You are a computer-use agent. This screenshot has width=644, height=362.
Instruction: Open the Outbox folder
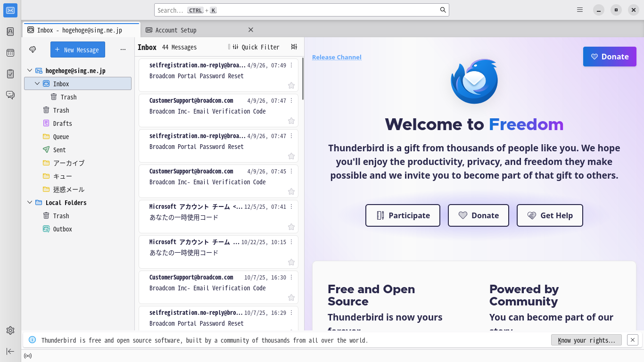pos(78,229)
